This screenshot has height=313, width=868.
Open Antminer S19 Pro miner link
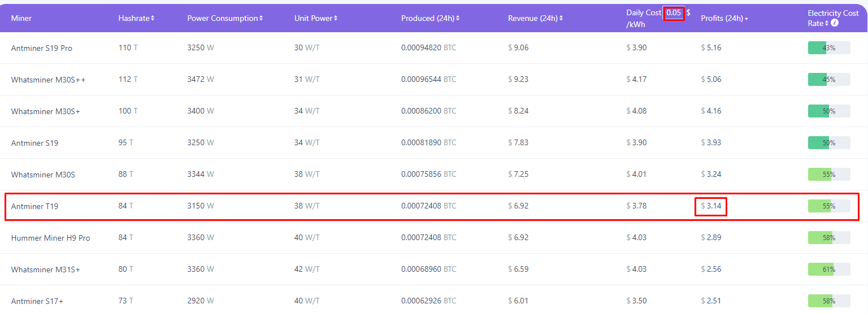(x=42, y=48)
